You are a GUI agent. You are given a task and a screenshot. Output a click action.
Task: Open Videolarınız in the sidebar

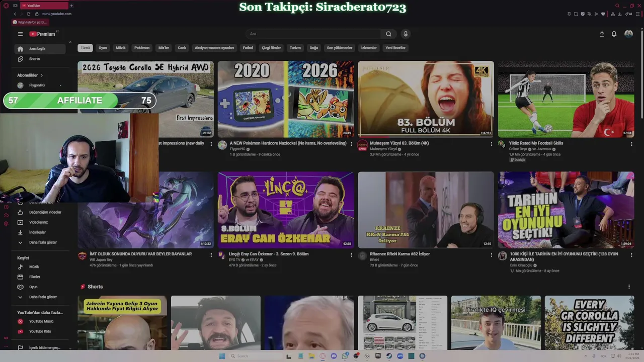[40, 222]
